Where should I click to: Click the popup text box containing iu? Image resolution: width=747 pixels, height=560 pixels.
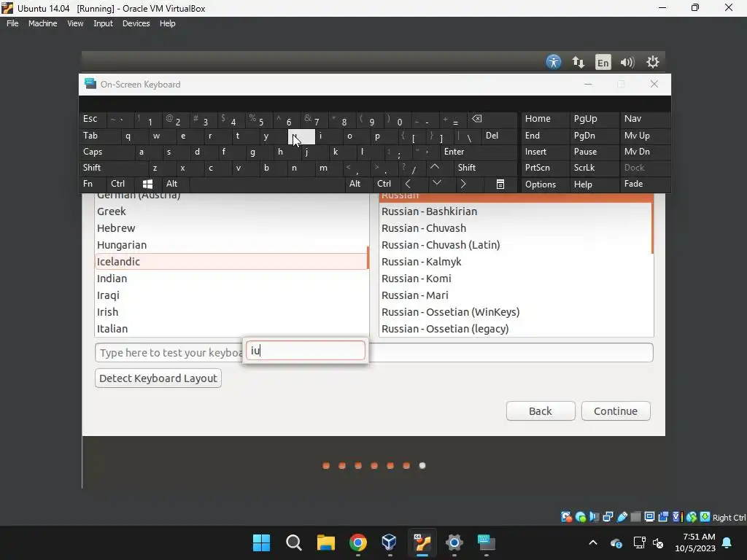click(x=306, y=351)
